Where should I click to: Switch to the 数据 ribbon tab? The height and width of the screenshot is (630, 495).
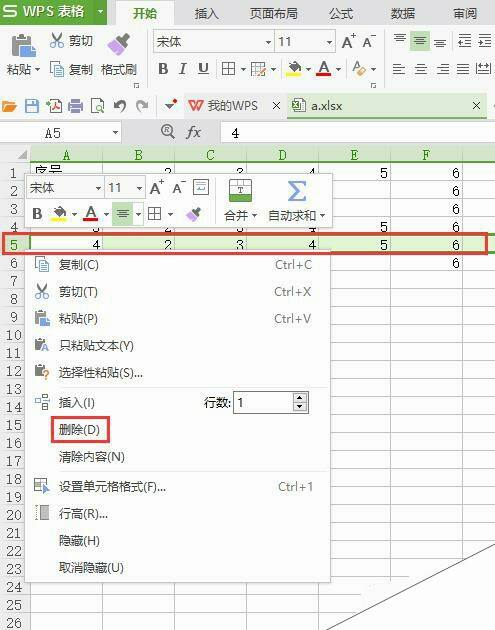pos(403,14)
